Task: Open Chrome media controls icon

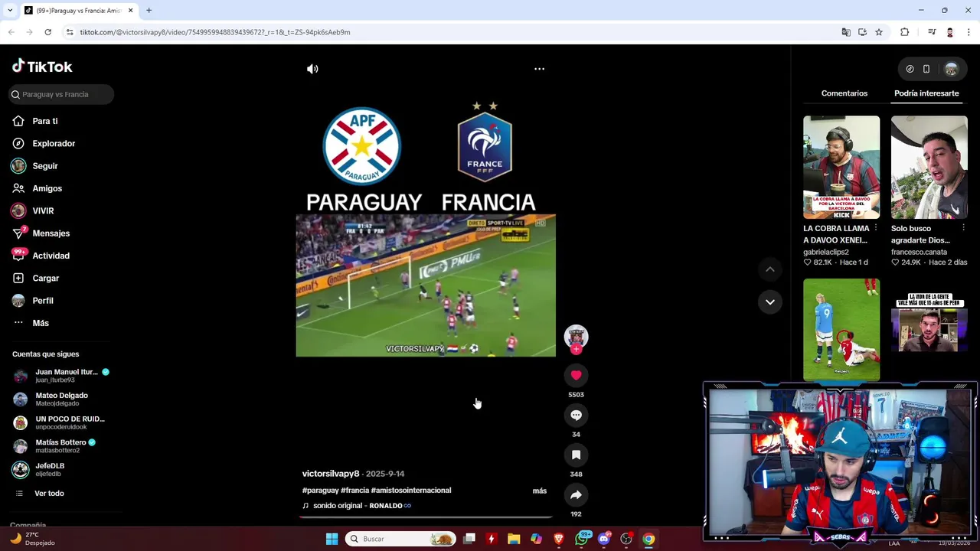Action: (932, 32)
